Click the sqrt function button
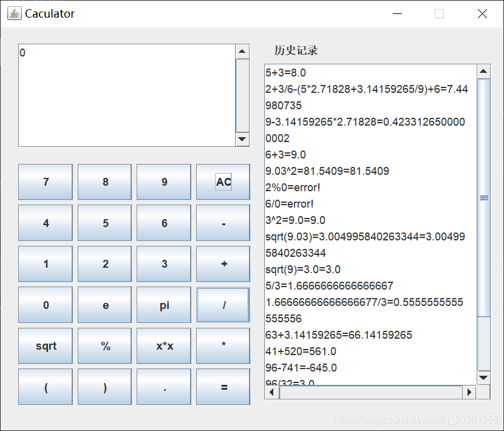The image size is (504, 431). 46,345
